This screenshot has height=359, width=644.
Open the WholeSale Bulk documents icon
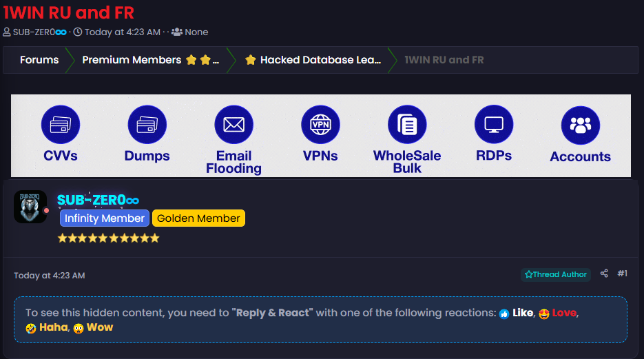pos(407,125)
